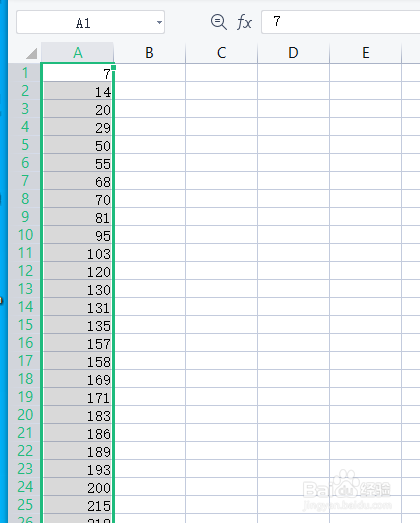Click the cell with value 103
The height and width of the screenshot is (523, 420).
[78, 253]
